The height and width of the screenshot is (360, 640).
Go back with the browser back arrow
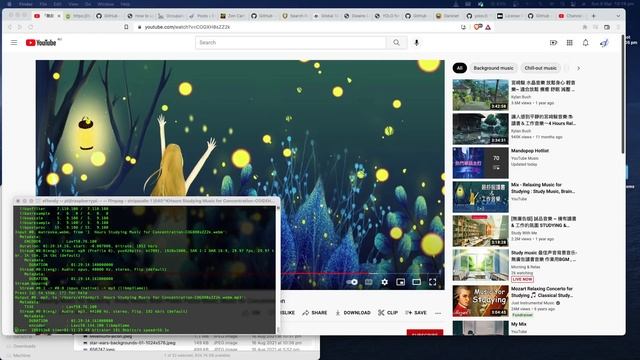[10, 27]
